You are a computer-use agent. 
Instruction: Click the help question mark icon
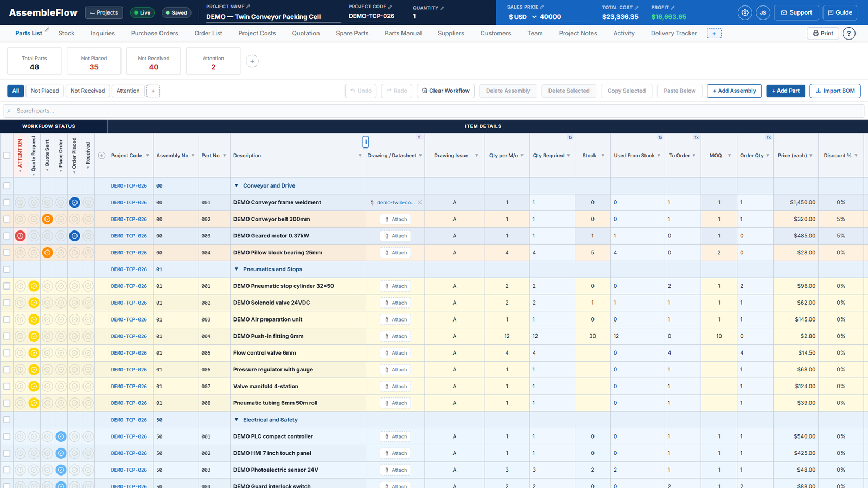[849, 34]
